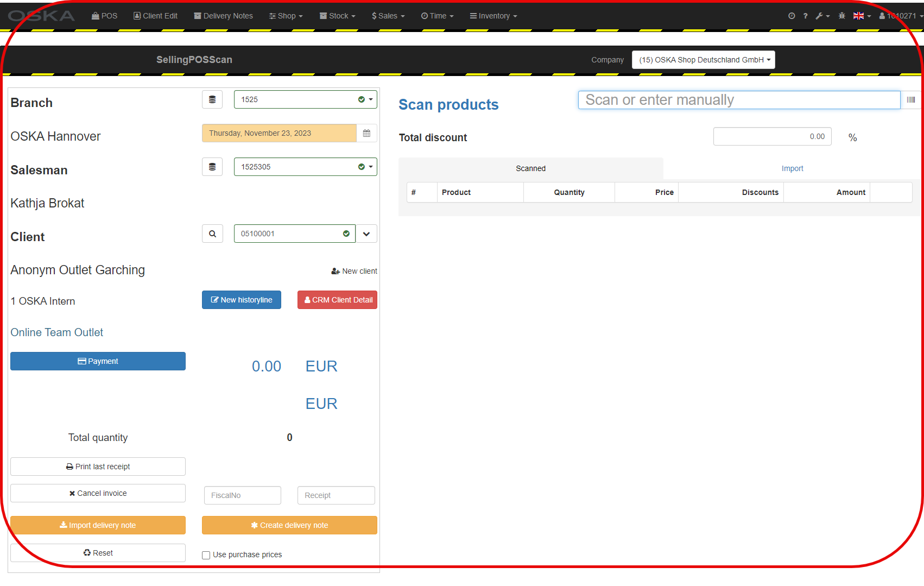Click the date field Thursday, November 23, 2023
The height and width of the screenshot is (586, 924).
[x=279, y=133]
